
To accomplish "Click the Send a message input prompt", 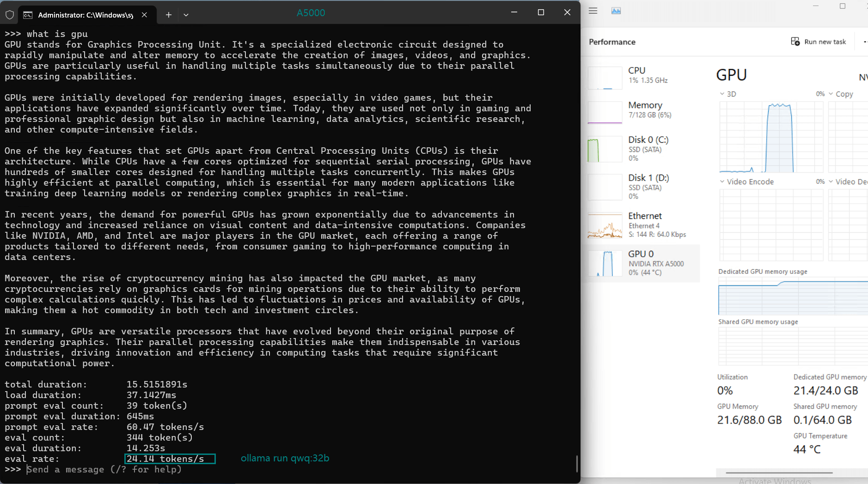I will coord(104,470).
